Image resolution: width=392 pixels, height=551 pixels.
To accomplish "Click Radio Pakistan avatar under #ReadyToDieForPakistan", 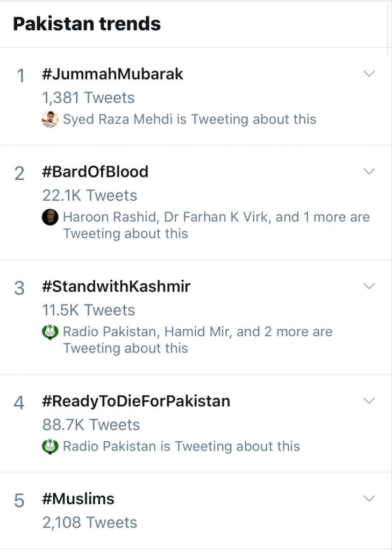I will coord(50,447).
